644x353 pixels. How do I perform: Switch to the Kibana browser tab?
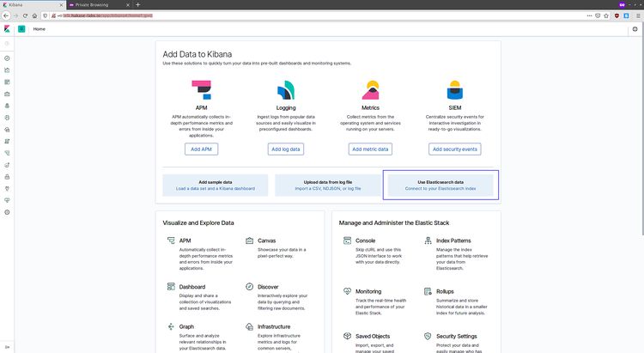(33, 5)
